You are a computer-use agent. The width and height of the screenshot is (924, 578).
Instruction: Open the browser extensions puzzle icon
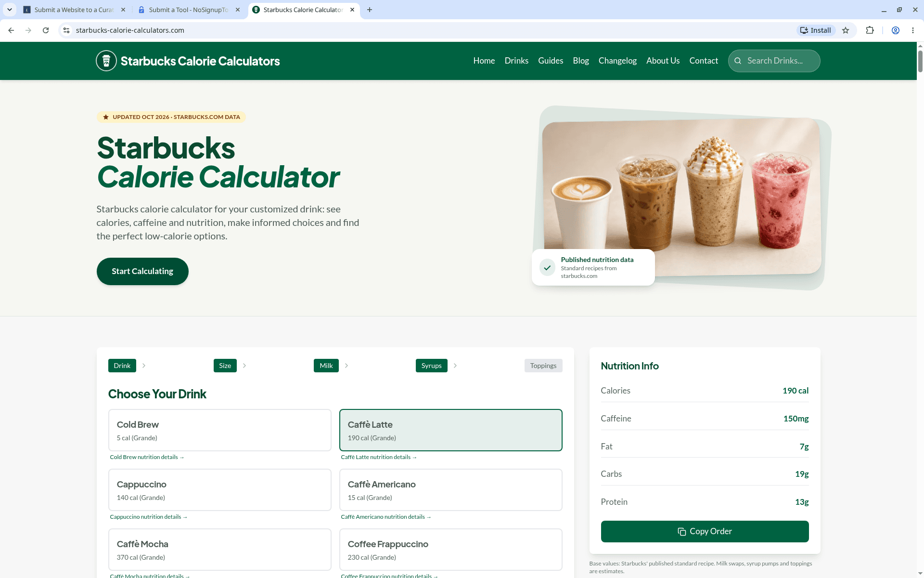tap(870, 30)
